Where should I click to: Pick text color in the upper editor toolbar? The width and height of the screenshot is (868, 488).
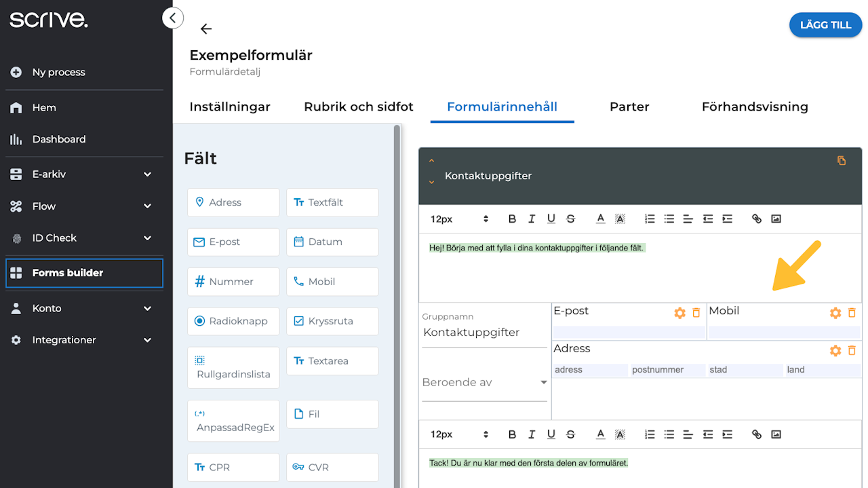click(600, 219)
